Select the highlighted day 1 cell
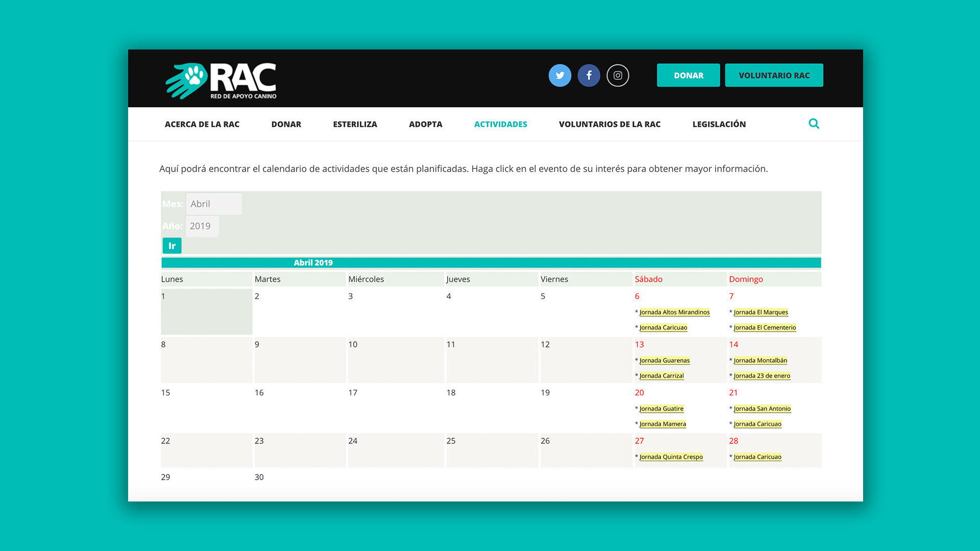980x551 pixels. [207, 312]
